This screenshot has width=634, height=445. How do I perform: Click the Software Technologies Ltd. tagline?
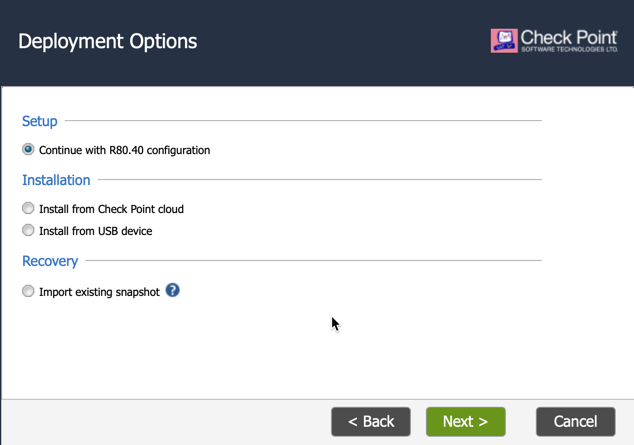[x=569, y=49]
